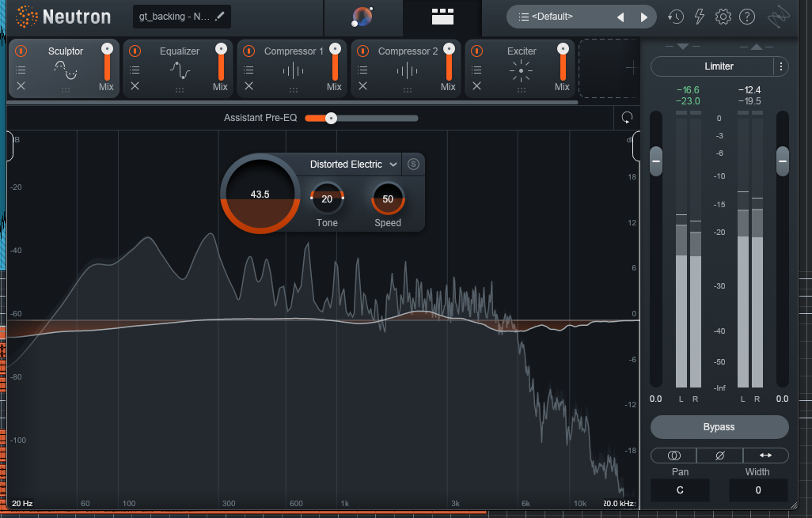Remove the Exciter module with its X
Image resolution: width=812 pixels, height=518 pixels.
coord(476,86)
